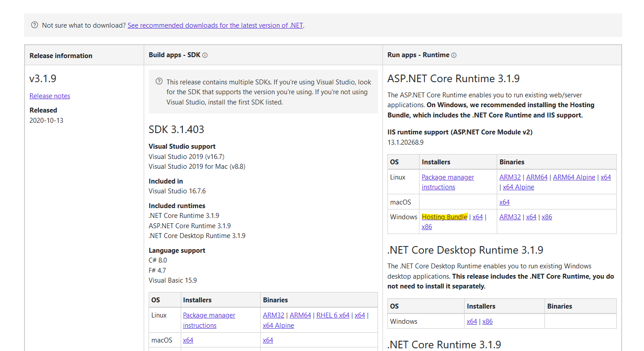Click the Build apps - SDK column header text
Image resolution: width=644 pixels, height=351 pixels.
175,55
